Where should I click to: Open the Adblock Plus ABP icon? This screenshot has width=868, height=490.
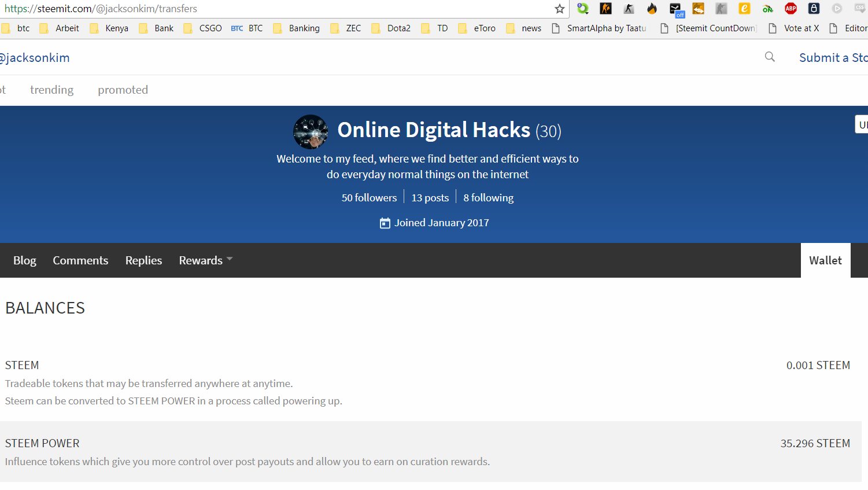(x=791, y=9)
